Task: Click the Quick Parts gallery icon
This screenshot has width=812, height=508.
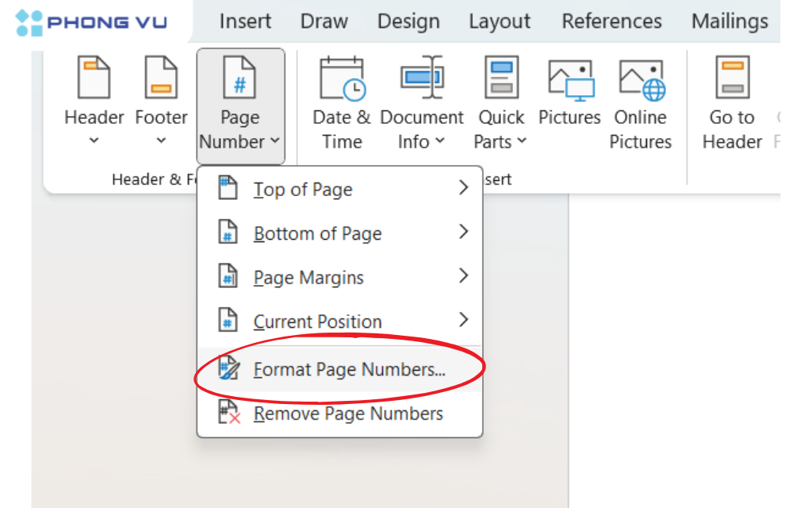Action: 500,77
